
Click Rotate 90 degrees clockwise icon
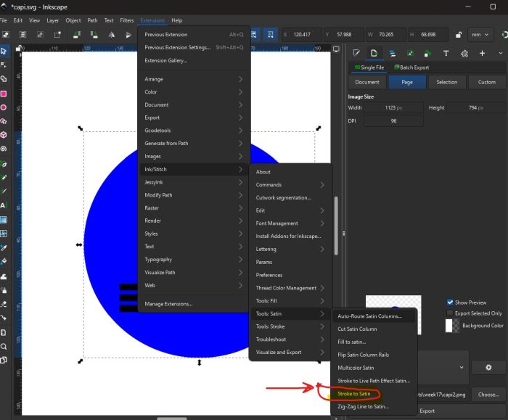[x=94, y=35]
